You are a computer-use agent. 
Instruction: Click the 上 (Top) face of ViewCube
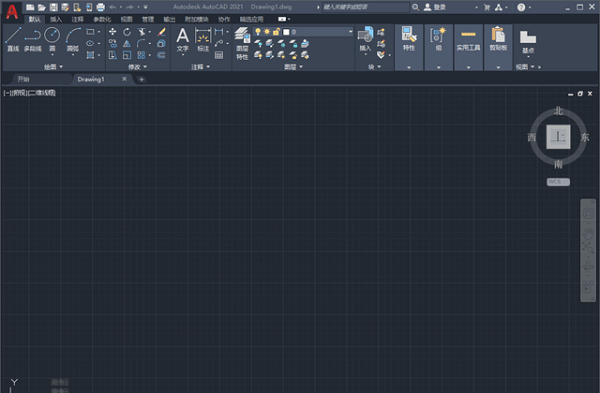coord(558,137)
